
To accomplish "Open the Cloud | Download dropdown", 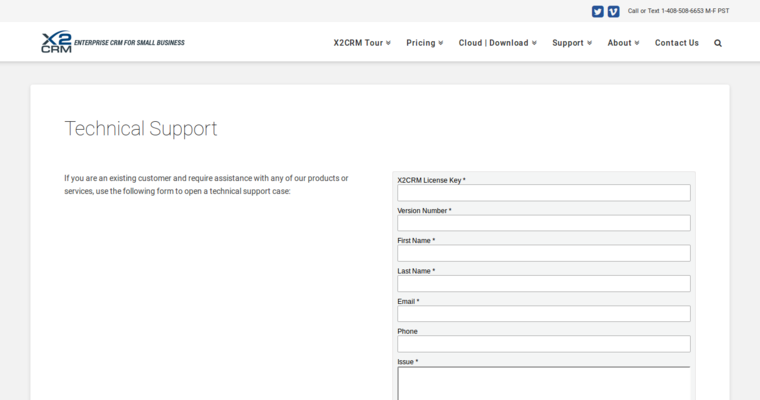I will click(x=497, y=43).
